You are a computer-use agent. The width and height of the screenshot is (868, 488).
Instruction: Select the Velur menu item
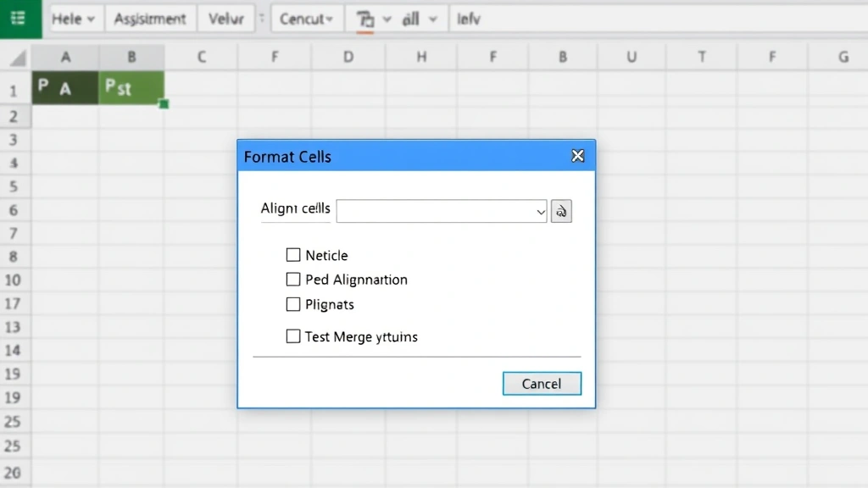point(225,18)
